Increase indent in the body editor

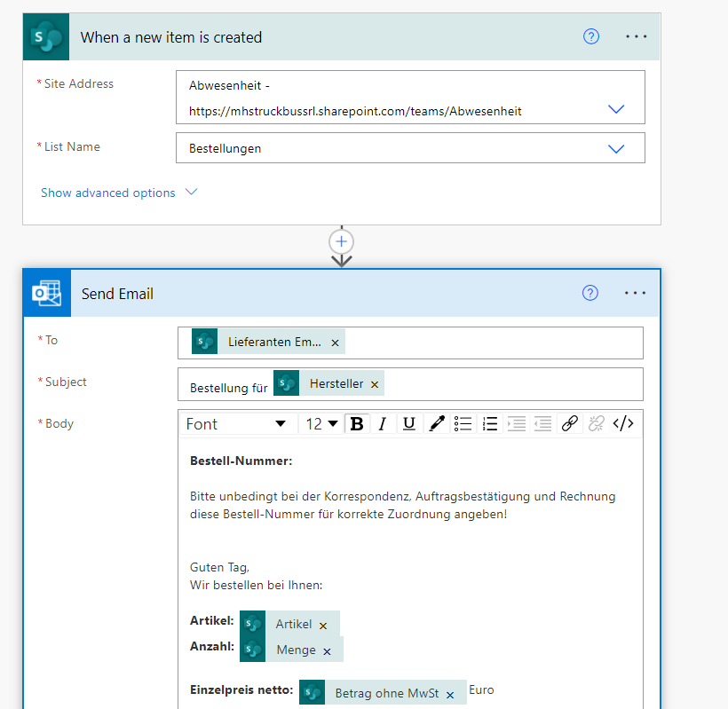coord(517,423)
